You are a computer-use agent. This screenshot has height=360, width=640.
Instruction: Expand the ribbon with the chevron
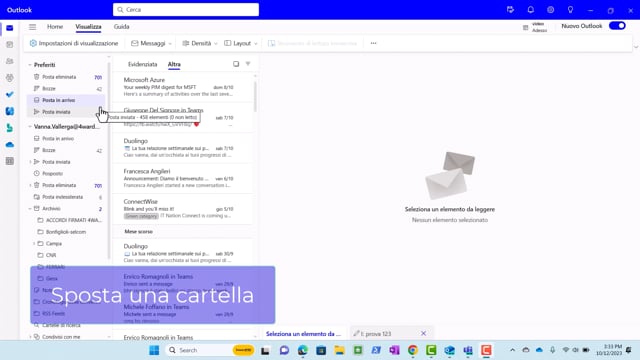(x=636, y=47)
